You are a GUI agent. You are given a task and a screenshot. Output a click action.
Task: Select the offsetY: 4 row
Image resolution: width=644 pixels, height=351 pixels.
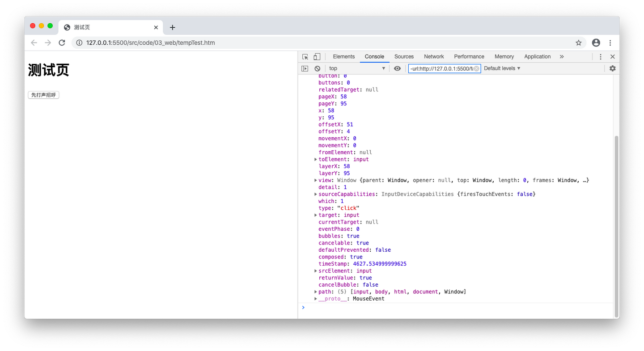point(335,131)
